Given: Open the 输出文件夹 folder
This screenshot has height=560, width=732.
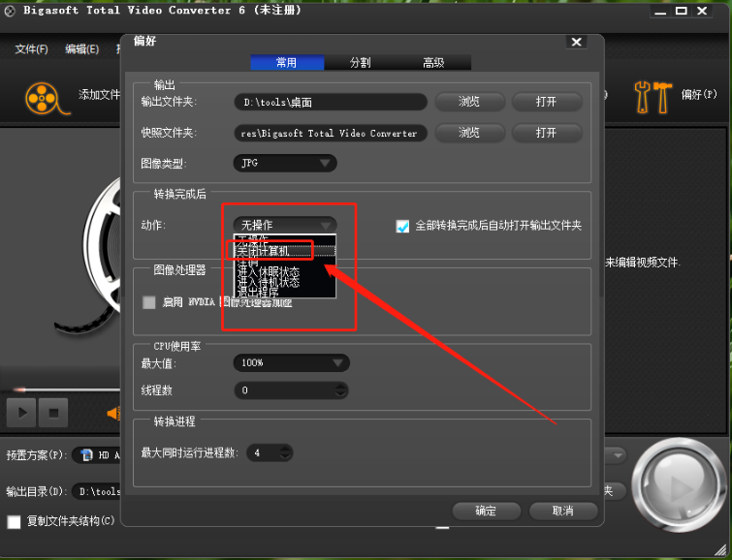Looking at the screenshot, I should (547, 102).
